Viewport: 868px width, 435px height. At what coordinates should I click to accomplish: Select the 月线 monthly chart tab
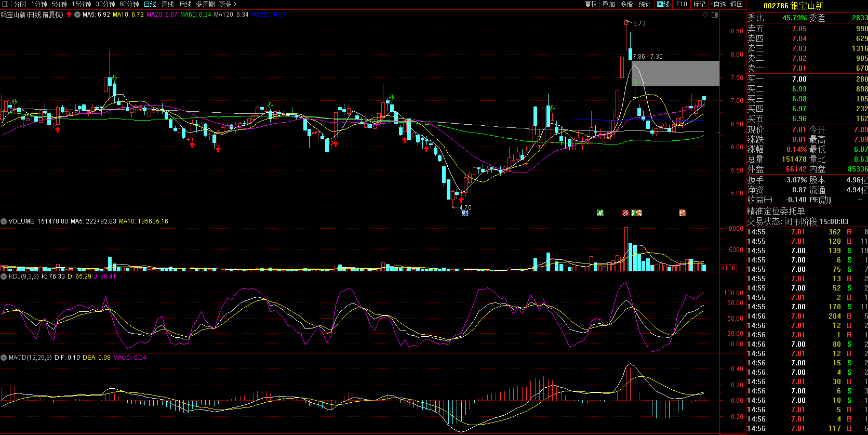tap(185, 4)
